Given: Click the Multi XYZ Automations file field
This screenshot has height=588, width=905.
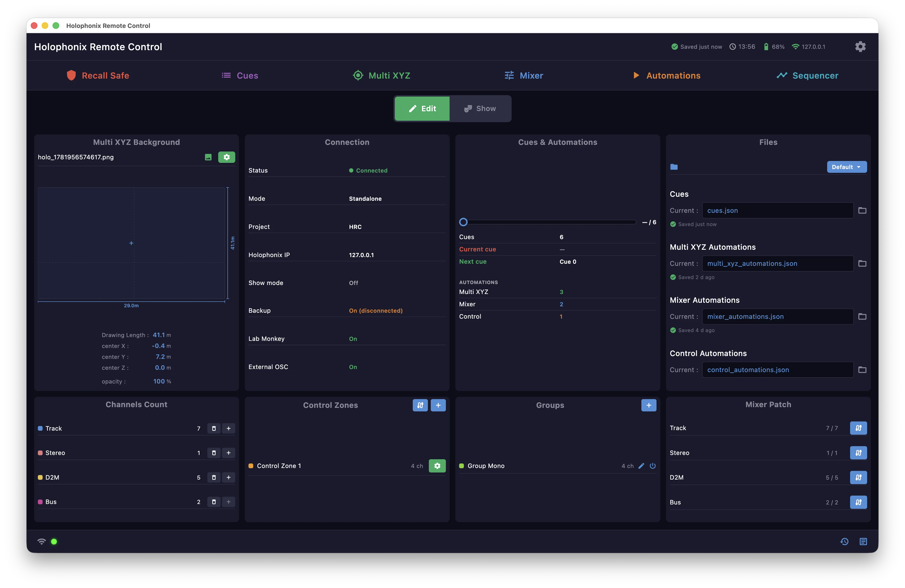Looking at the screenshot, I should click(x=778, y=263).
